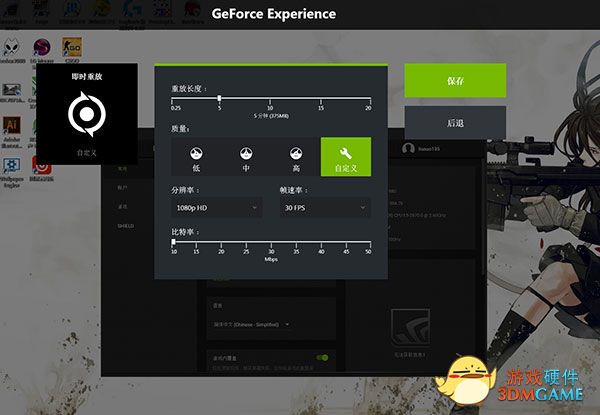Click the Instant Replay circular arrows icon

[x=87, y=114]
